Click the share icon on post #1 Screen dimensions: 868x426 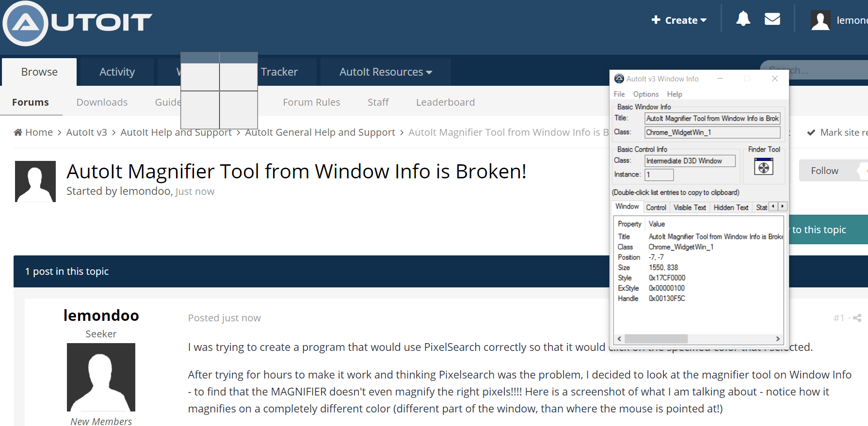tap(857, 318)
